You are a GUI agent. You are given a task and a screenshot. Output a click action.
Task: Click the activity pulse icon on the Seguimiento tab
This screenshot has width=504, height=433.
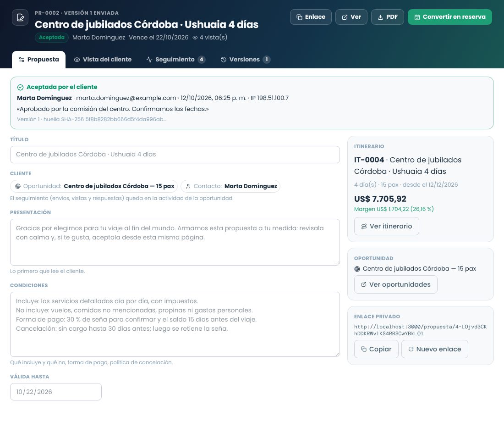tap(149, 60)
